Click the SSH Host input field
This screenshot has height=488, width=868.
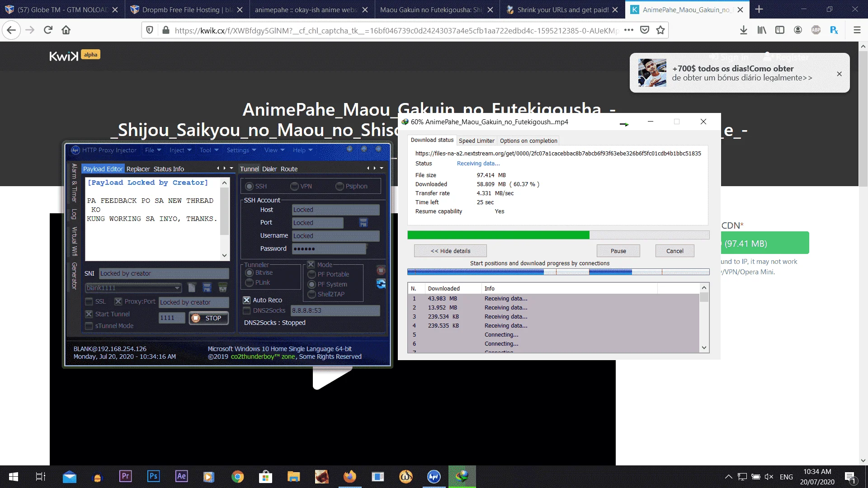[x=336, y=210]
